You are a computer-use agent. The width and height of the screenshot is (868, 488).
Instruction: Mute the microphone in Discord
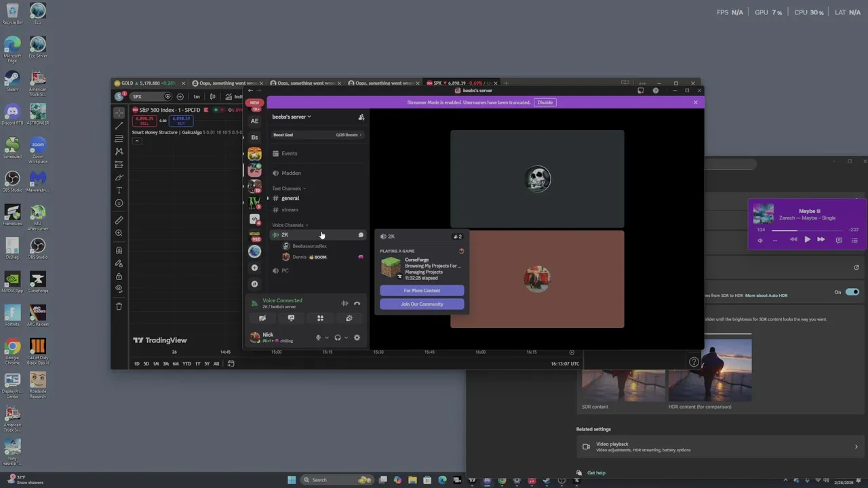[x=318, y=338]
